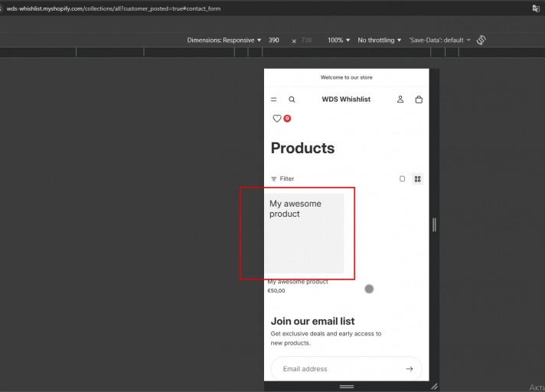The image size is (545, 392).
Task: Click the bottom viewport resize handle
Action: pyautogui.click(x=347, y=387)
